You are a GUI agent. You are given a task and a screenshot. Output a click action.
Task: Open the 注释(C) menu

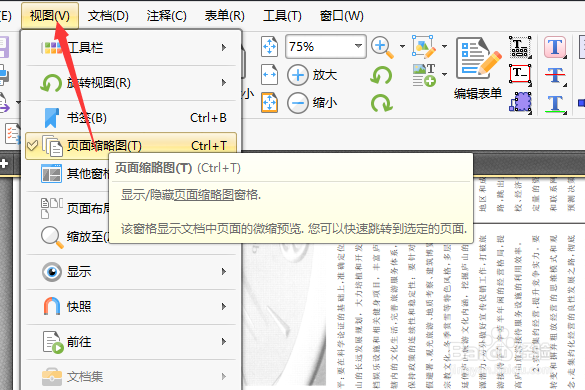pos(166,16)
